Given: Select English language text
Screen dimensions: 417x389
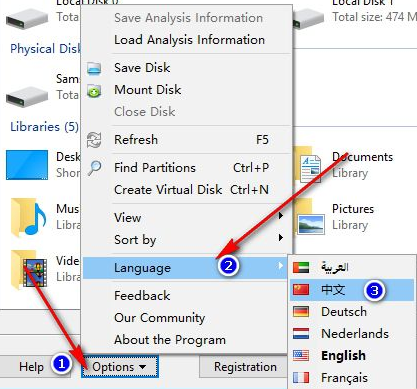Looking at the screenshot, I should [343, 356].
